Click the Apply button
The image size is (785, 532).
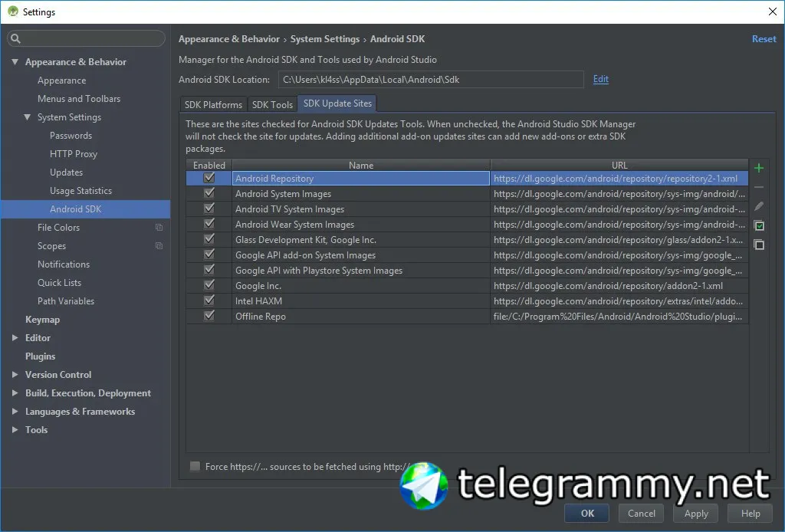[696, 513]
